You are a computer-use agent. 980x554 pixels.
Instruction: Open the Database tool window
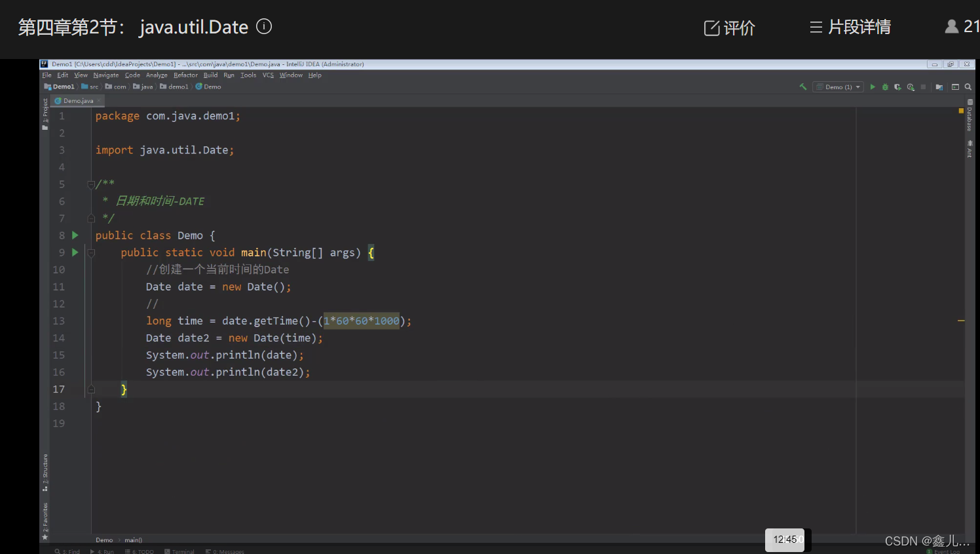tap(970, 115)
